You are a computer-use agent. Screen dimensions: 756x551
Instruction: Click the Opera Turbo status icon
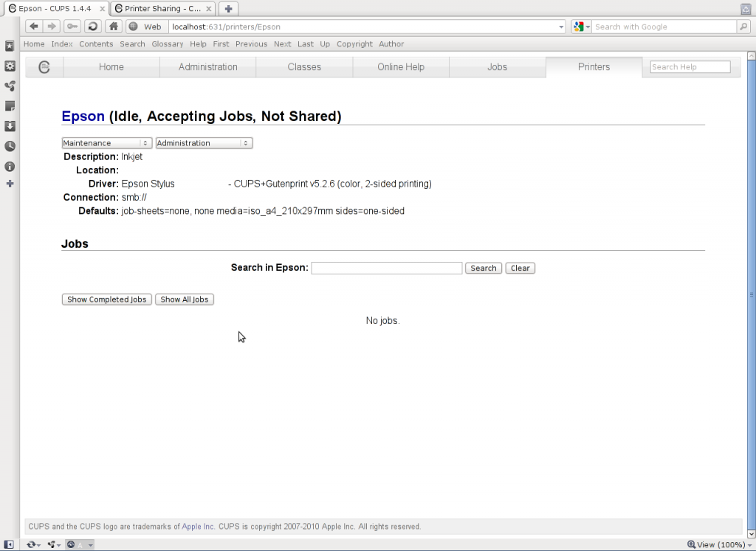pos(71,544)
